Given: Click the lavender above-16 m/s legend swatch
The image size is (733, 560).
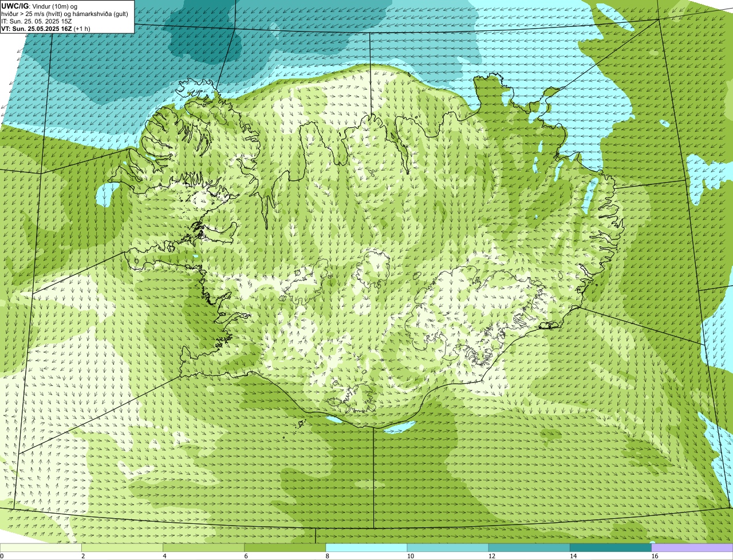Looking at the screenshot, I should click(692, 548).
